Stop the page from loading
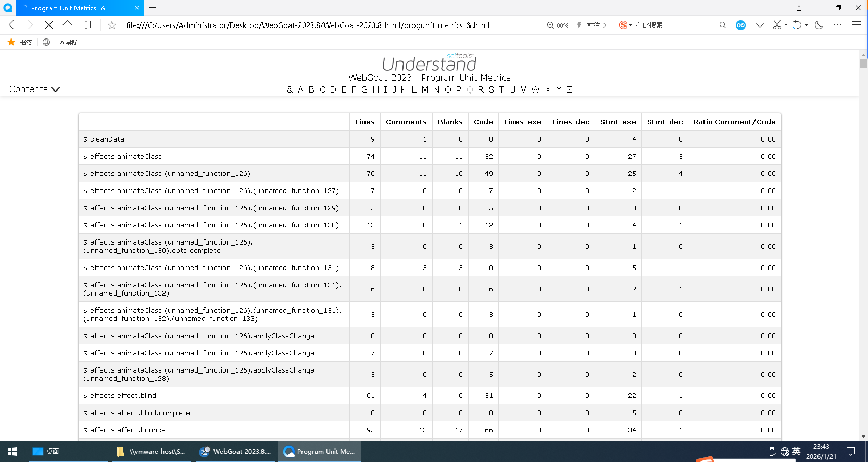This screenshot has height=462, width=868. (48, 25)
